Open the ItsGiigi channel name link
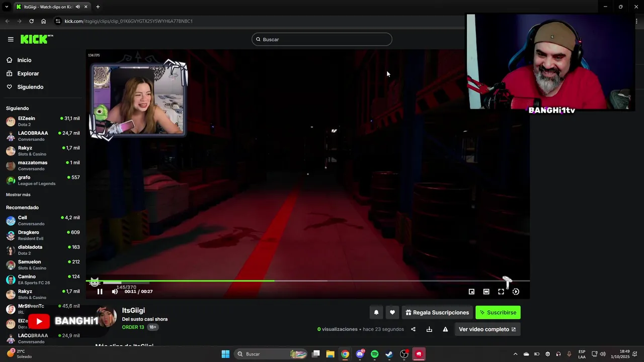 pos(133,311)
